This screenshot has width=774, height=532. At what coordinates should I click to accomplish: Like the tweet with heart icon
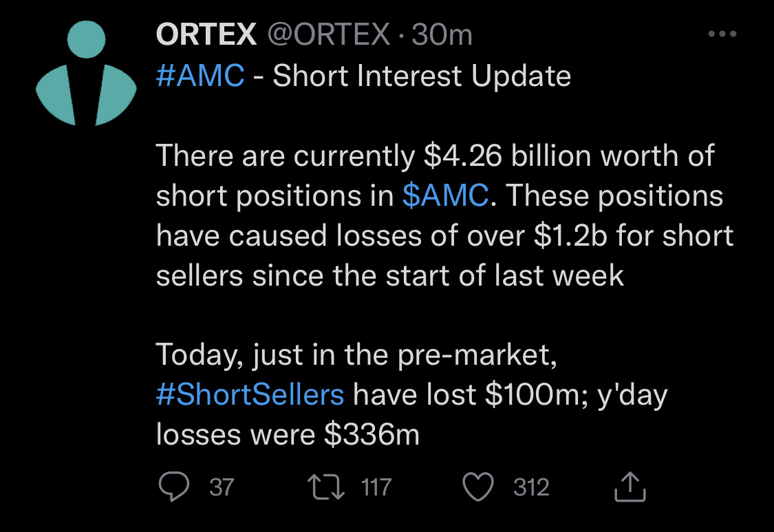pyautogui.click(x=478, y=487)
